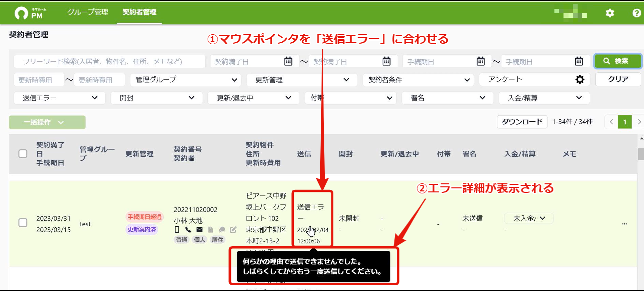
Task: Go to the next page arrow
Action: pos(639,122)
